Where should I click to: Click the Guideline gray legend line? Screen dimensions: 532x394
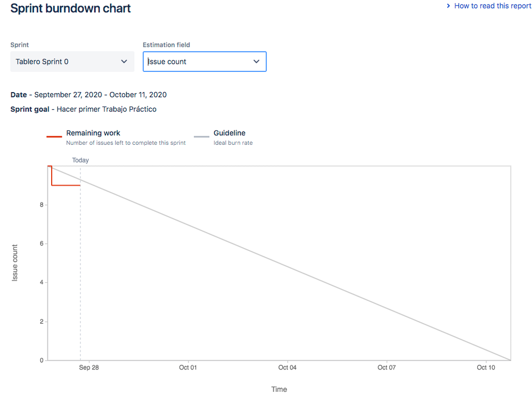(202, 136)
